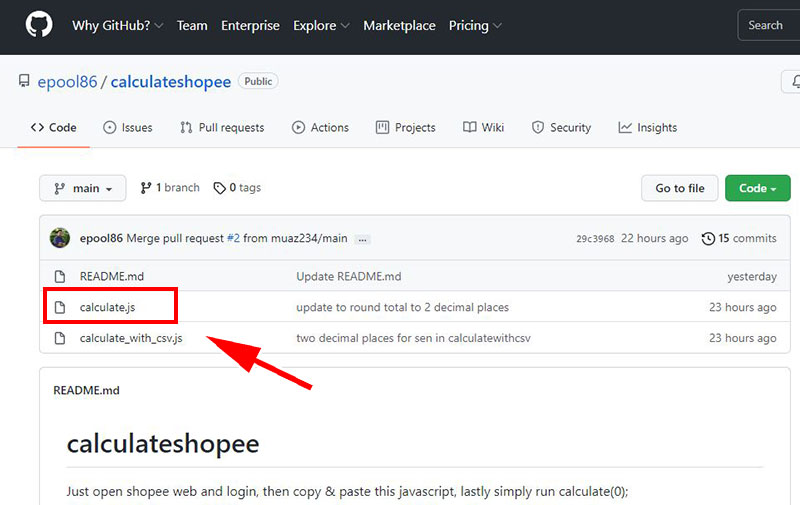The height and width of the screenshot is (505, 800).
Task: Open the main branch selector dropdown
Action: coord(83,188)
